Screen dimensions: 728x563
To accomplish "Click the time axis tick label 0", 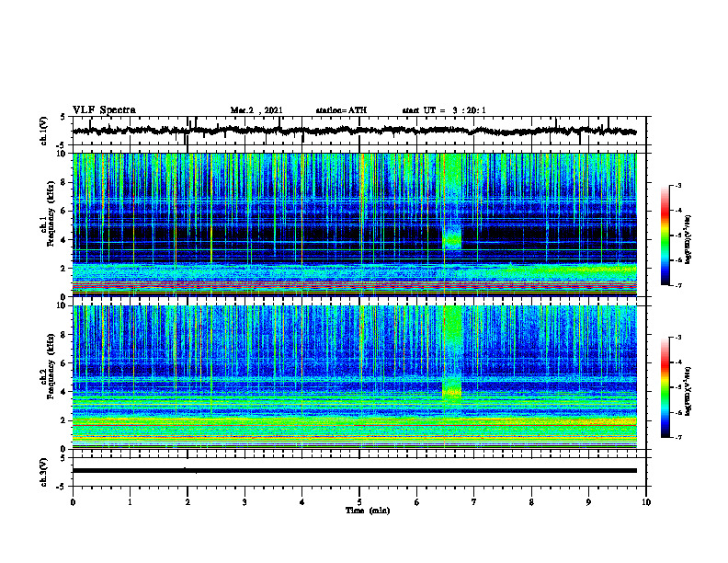I will tap(73, 502).
